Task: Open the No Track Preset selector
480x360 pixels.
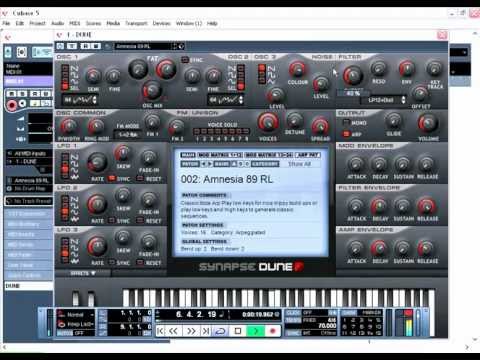Action: tap(29, 201)
